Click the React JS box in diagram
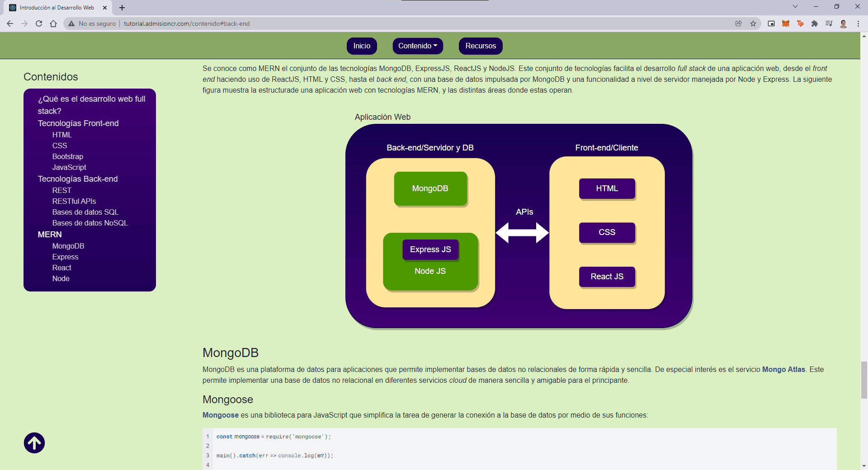Viewport: 868px width, 470px height. (x=607, y=277)
